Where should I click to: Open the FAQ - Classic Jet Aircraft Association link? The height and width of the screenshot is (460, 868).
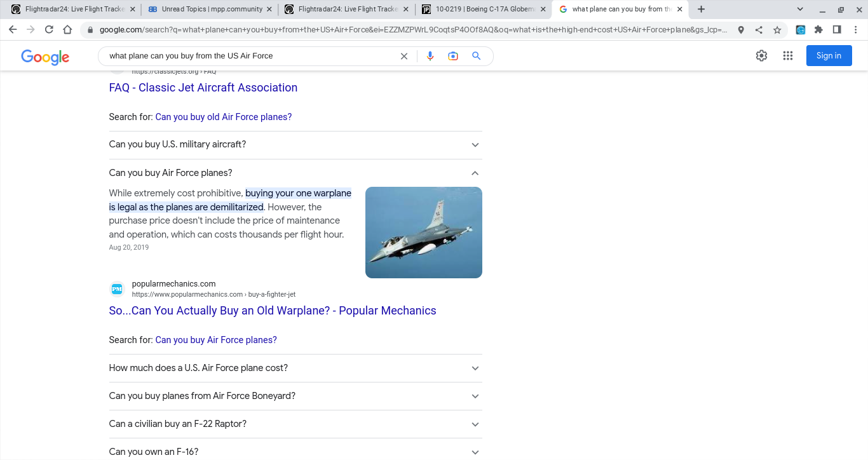(x=203, y=88)
